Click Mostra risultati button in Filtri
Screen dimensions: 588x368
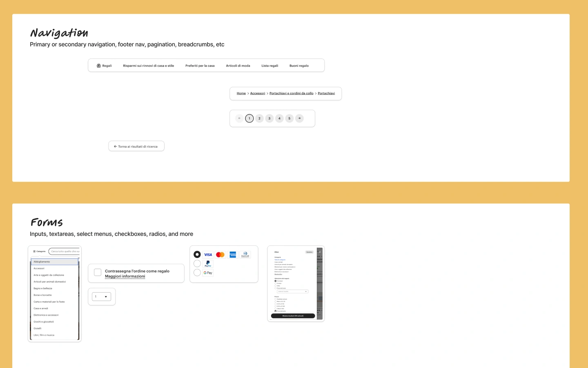pyautogui.click(x=293, y=316)
